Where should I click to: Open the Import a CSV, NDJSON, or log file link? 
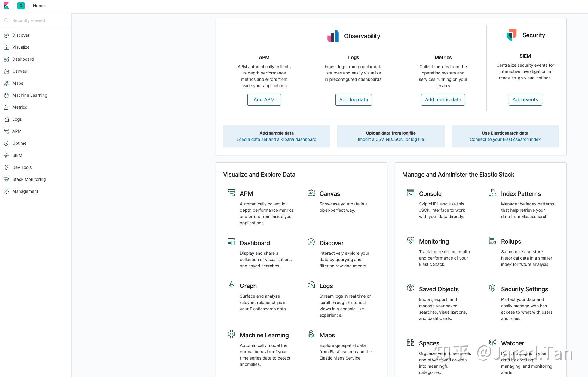pos(391,139)
